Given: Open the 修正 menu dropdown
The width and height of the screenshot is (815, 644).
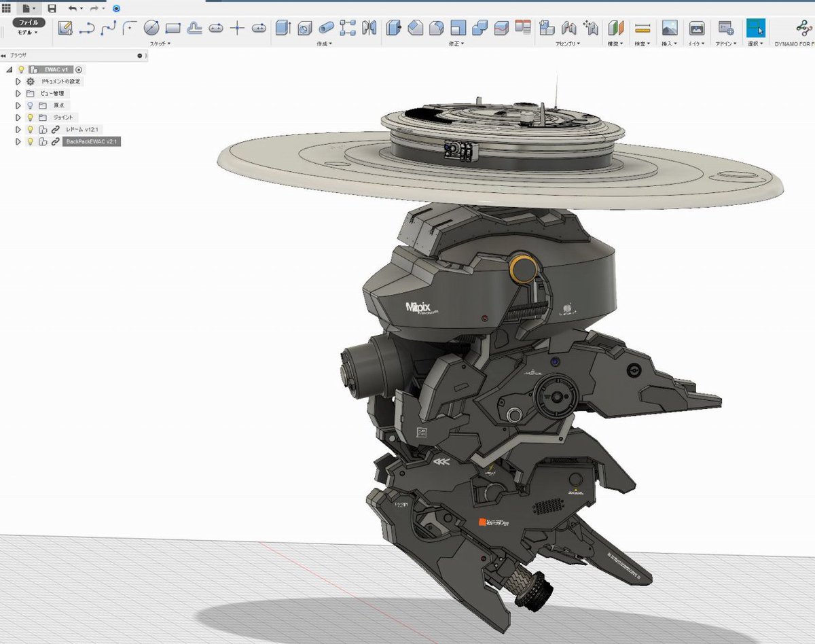Looking at the screenshot, I should [458, 43].
